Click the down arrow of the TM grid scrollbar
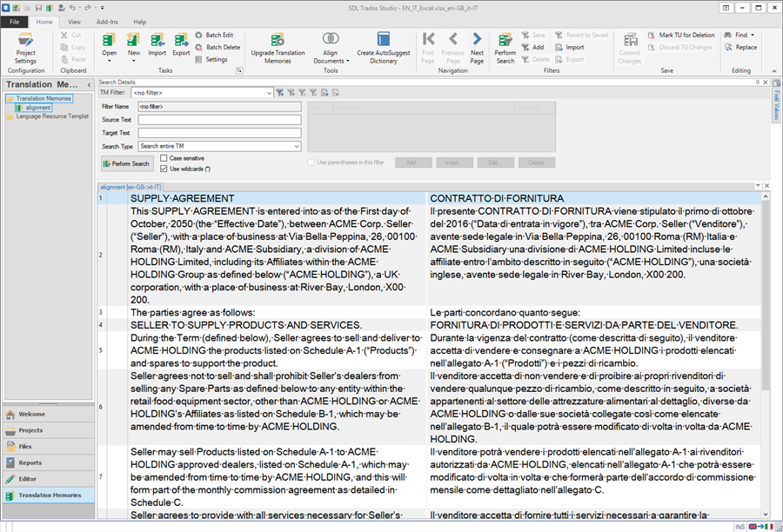 [x=766, y=514]
